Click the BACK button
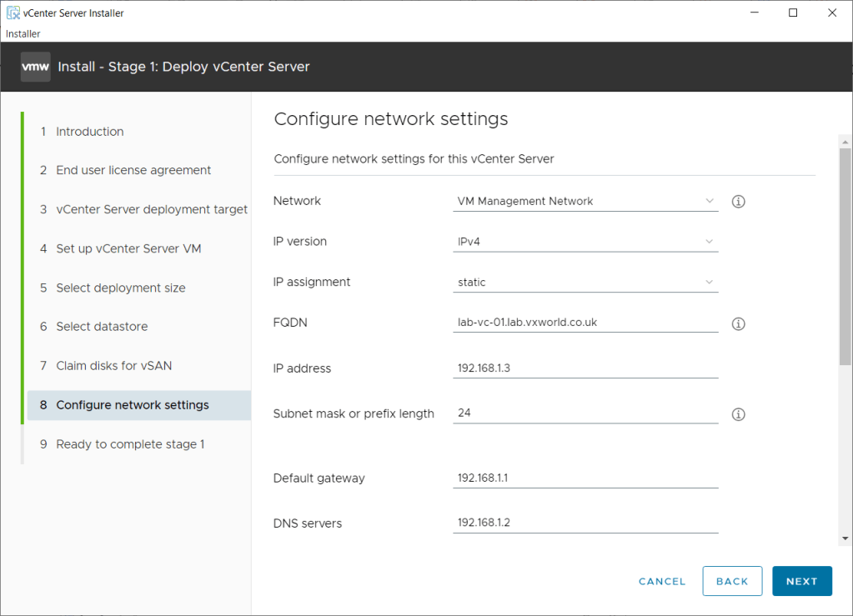This screenshot has height=616, width=853. click(x=732, y=581)
